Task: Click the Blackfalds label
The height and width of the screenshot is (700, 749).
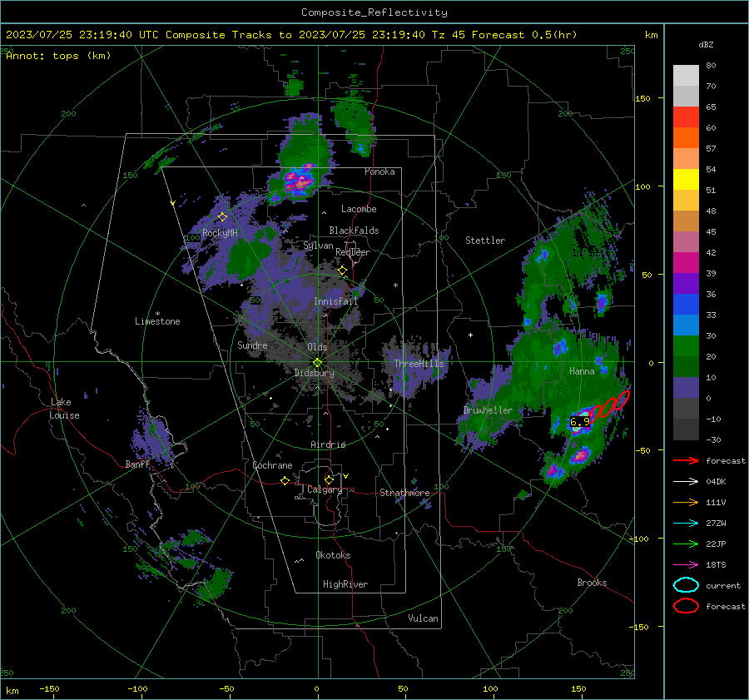Action: [354, 231]
